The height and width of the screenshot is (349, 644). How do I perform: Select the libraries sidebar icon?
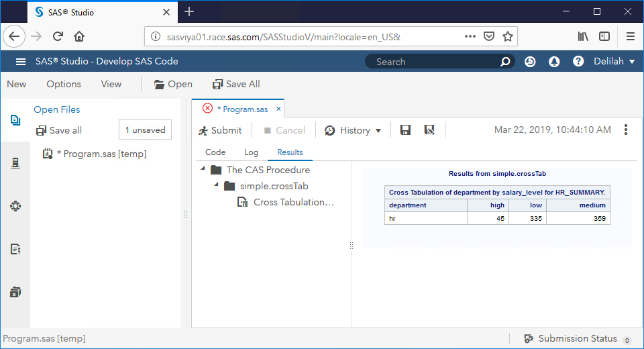click(x=15, y=292)
